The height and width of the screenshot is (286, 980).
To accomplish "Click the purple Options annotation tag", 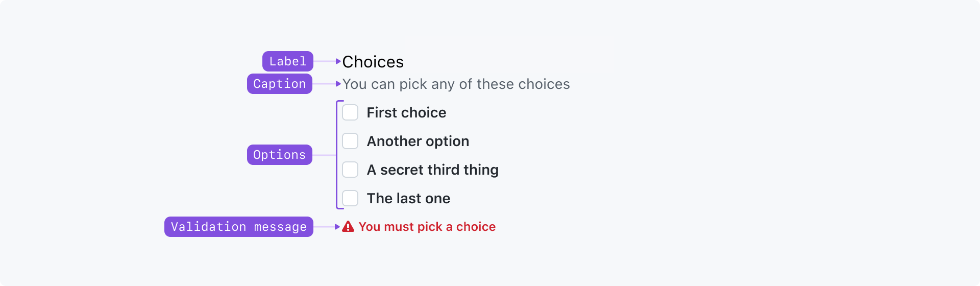I will (280, 155).
